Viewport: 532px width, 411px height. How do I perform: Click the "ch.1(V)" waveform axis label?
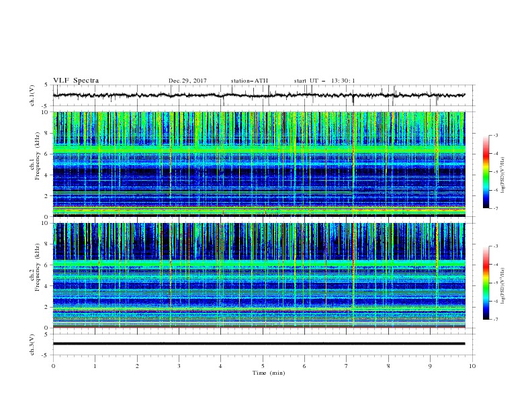click(x=32, y=95)
